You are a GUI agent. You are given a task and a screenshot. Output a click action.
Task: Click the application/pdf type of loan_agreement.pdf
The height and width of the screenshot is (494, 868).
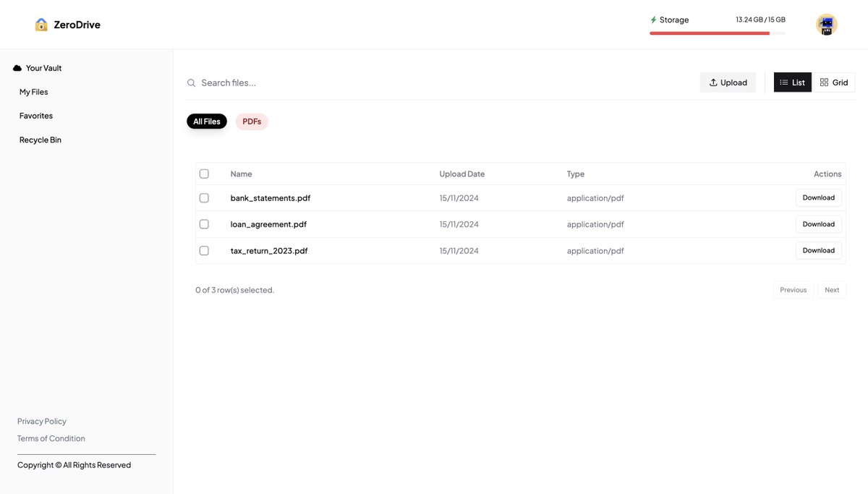(x=595, y=224)
